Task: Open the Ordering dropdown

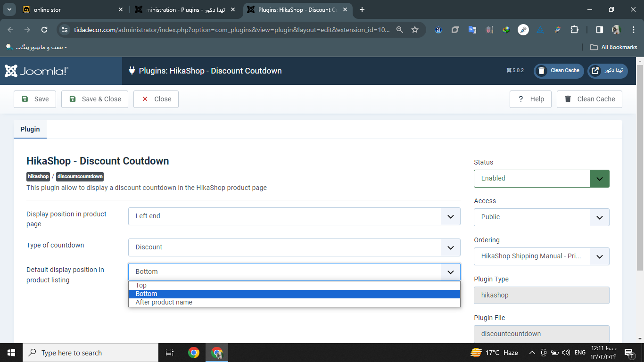Action: coord(542,256)
